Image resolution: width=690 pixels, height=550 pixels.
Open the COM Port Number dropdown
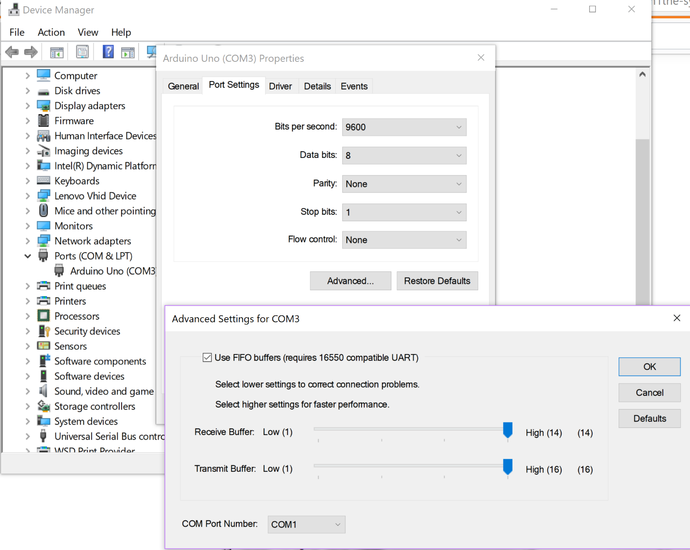pyautogui.click(x=306, y=524)
